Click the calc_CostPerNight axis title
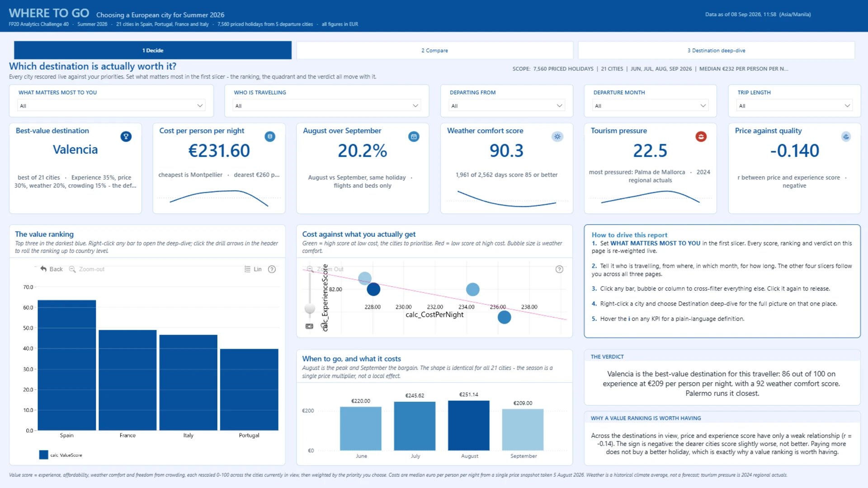Viewport: 868px width, 488px height. (434, 314)
